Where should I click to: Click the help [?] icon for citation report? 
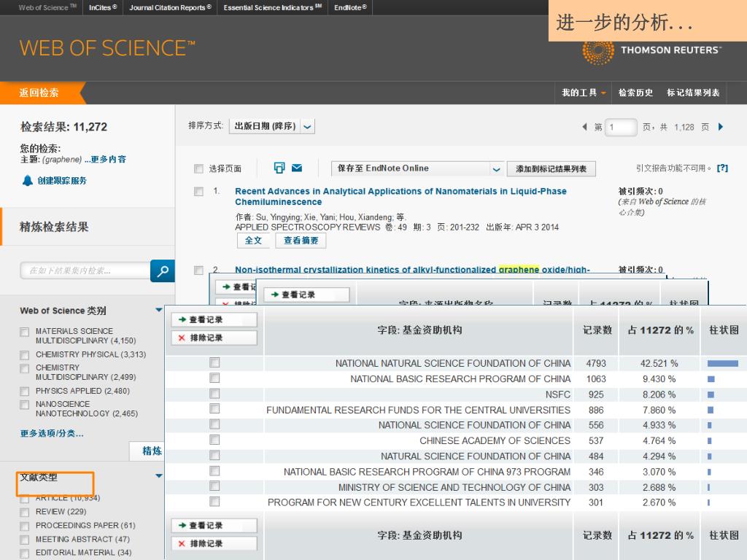pos(723,168)
